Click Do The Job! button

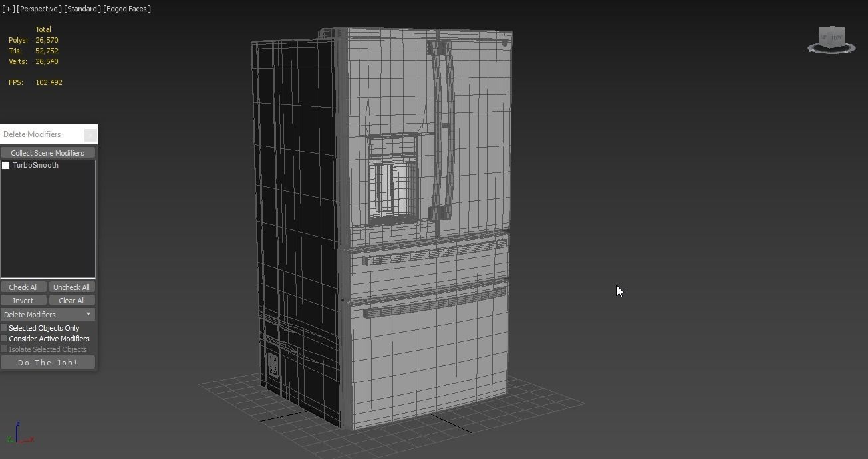click(x=48, y=363)
